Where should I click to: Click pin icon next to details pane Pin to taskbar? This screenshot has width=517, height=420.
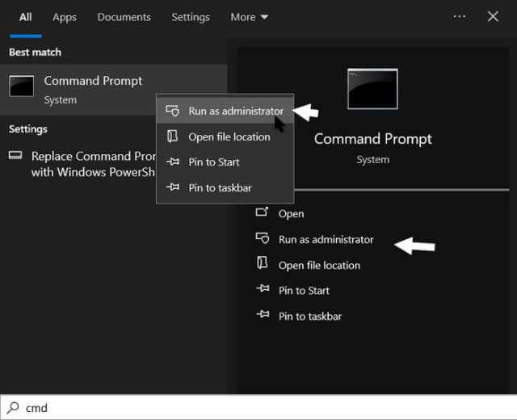coord(263,314)
